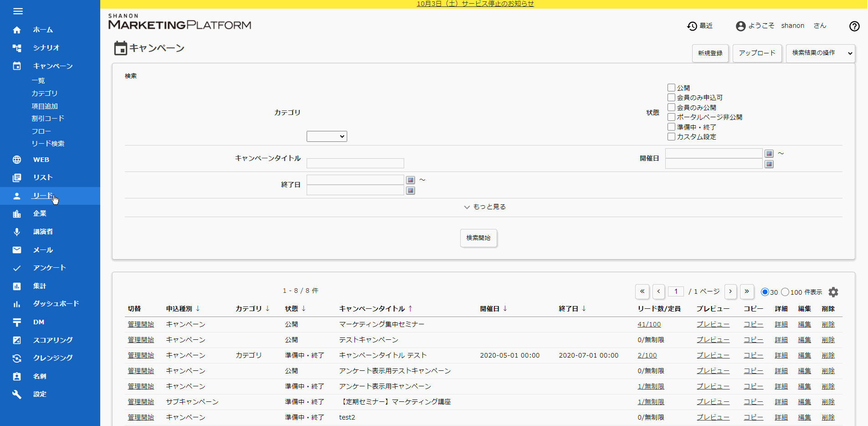Open the 項目追加 submenu item
This screenshot has height=426, width=868.
(x=45, y=106)
